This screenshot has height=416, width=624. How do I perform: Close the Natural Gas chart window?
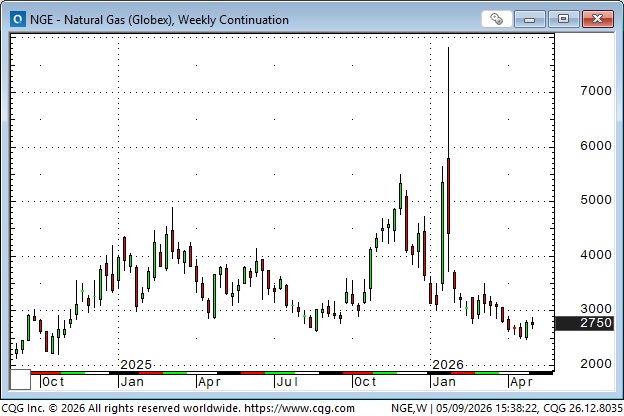(597, 19)
